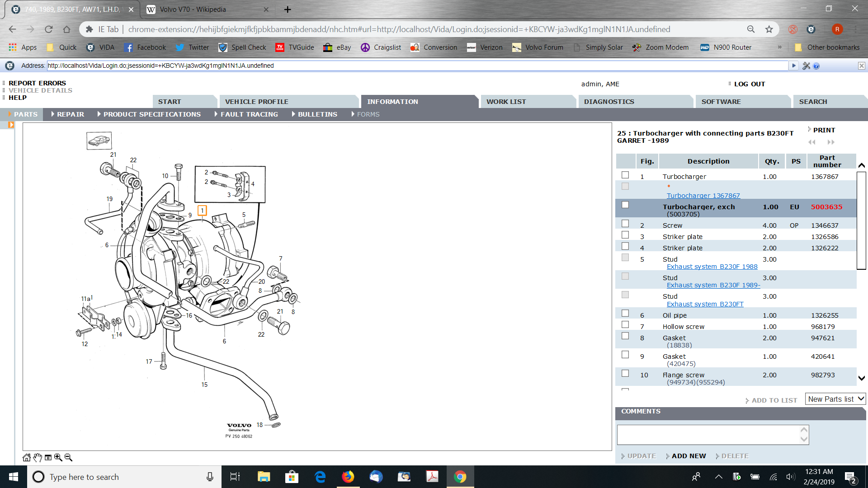Select the pan hand tool
The height and width of the screenshot is (488, 868).
(x=38, y=457)
